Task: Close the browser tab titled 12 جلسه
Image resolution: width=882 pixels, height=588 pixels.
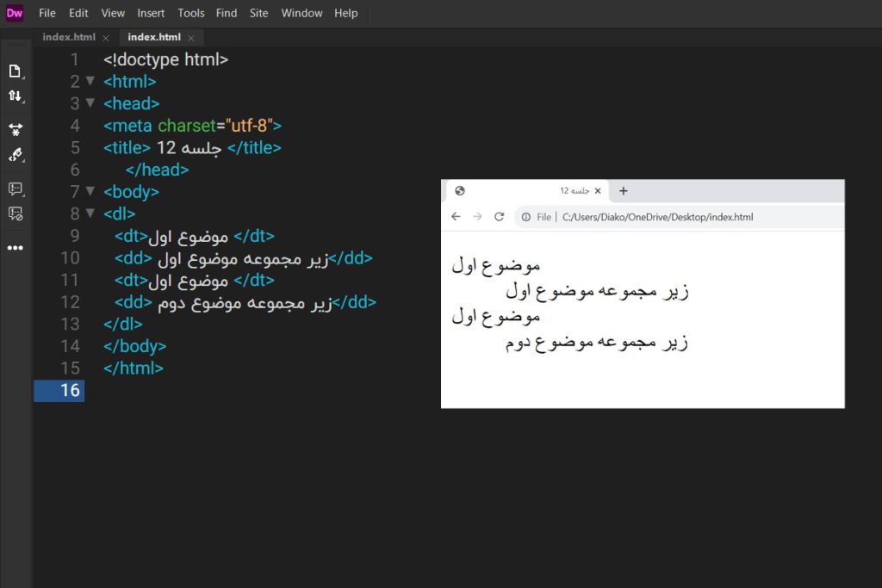Action: click(x=598, y=190)
